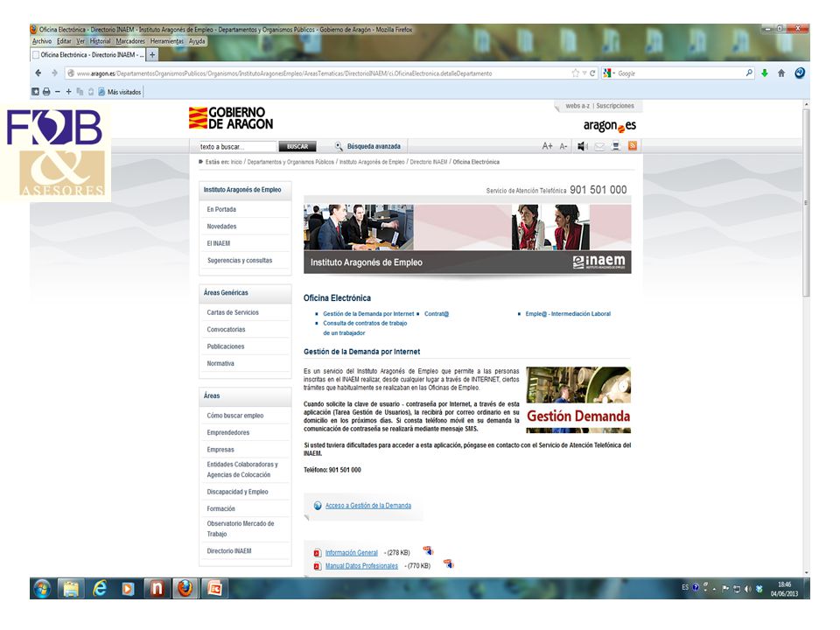Screen dimensions: 840x630
Task: Open 'Formación' sidebar item
Action: [x=220, y=509]
